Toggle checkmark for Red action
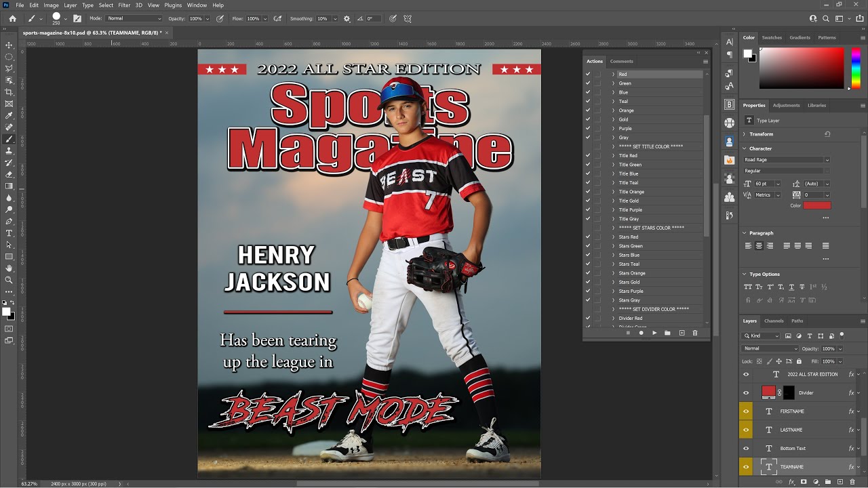This screenshot has height=488, width=868. [588, 74]
